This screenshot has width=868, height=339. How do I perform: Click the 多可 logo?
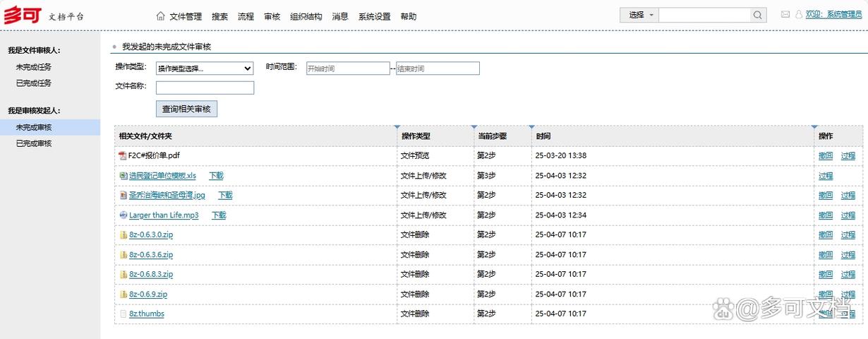[23, 15]
